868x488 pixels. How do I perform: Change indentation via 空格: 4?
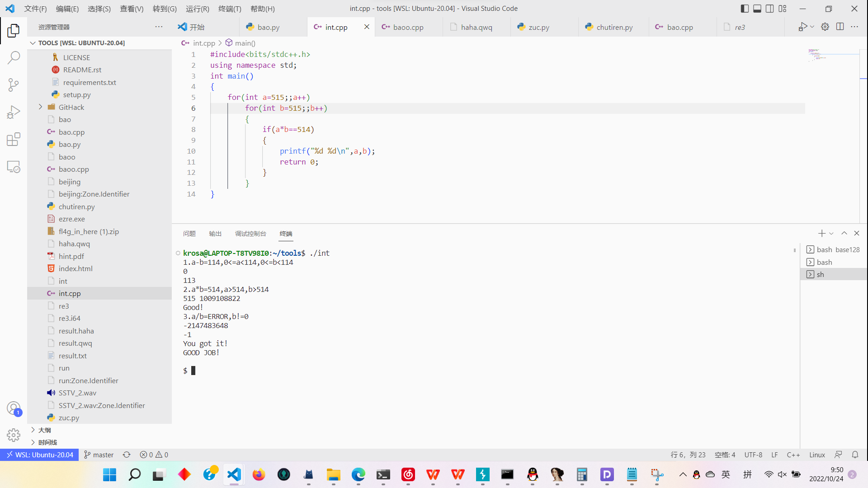(x=725, y=455)
